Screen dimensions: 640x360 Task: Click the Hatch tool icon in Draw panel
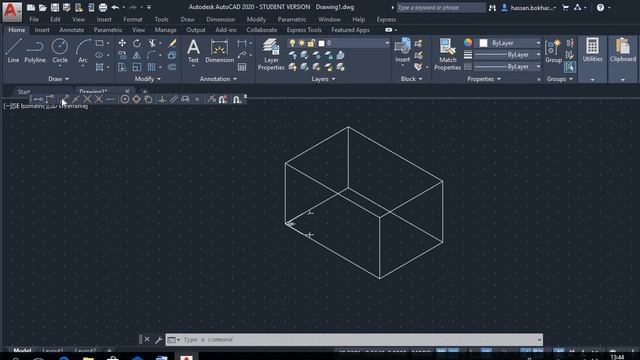(99, 67)
